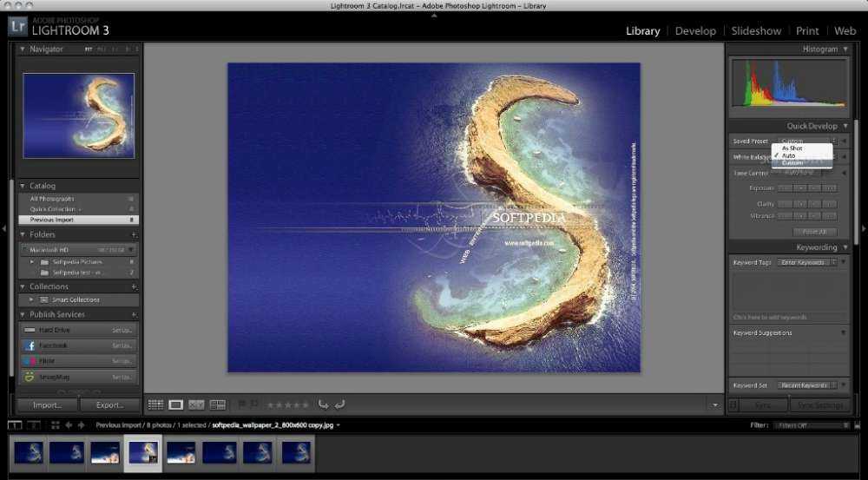Switch to Loupe view in toolbar
This screenshot has width=868, height=480.
tap(175, 404)
